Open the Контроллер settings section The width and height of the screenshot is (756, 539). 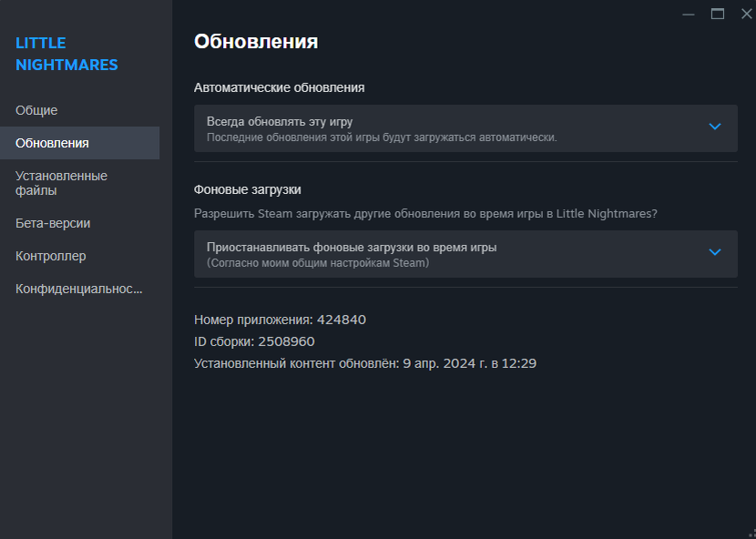(79, 256)
